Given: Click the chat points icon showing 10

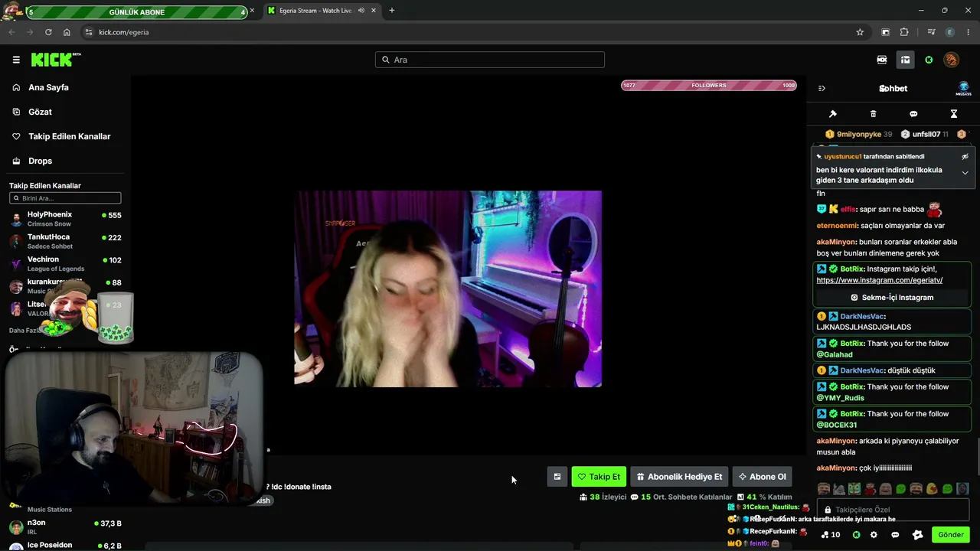Looking at the screenshot, I should [830, 535].
